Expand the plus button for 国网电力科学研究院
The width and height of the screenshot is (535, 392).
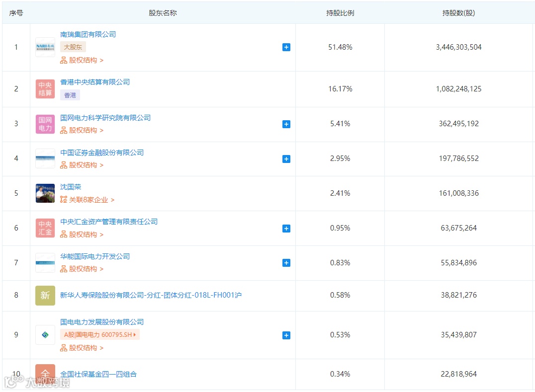tap(286, 124)
